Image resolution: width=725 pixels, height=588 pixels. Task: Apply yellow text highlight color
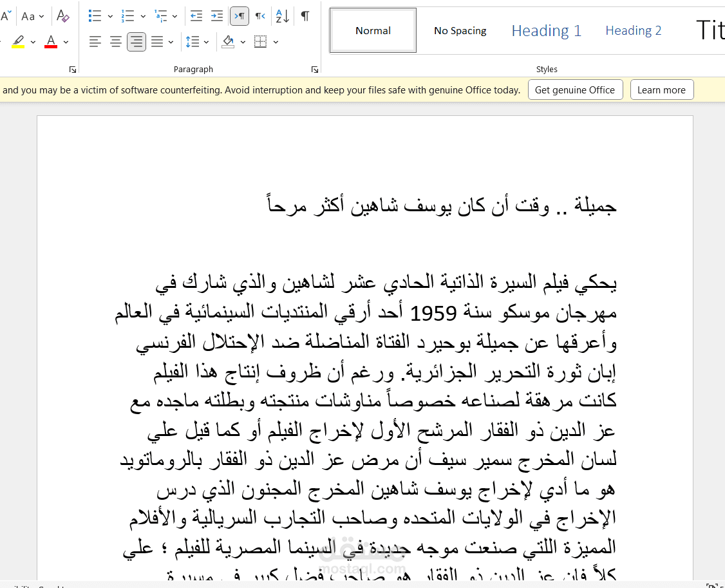pyautogui.click(x=18, y=42)
